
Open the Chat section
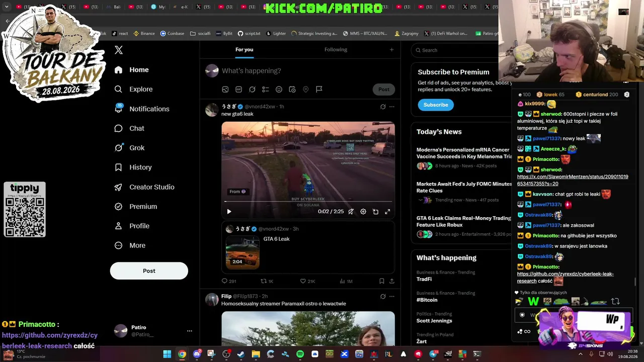(x=129, y=128)
